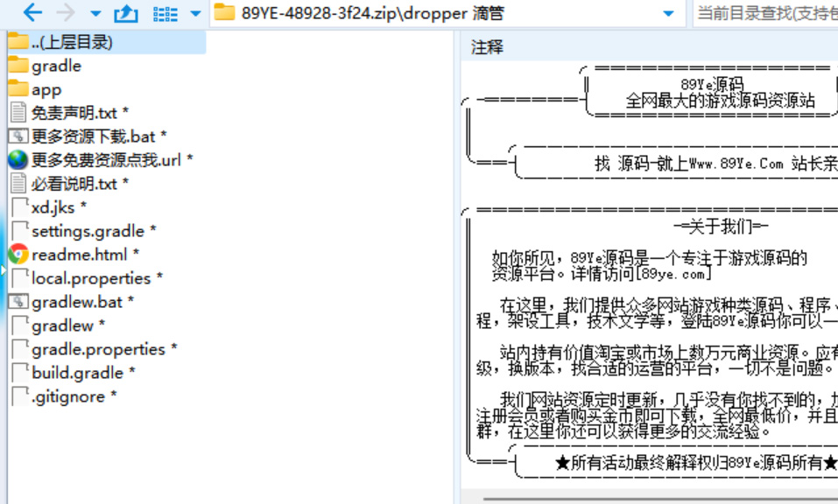The width and height of the screenshot is (838, 504).
Task: Click the view mode list icon
Action: coord(165,13)
